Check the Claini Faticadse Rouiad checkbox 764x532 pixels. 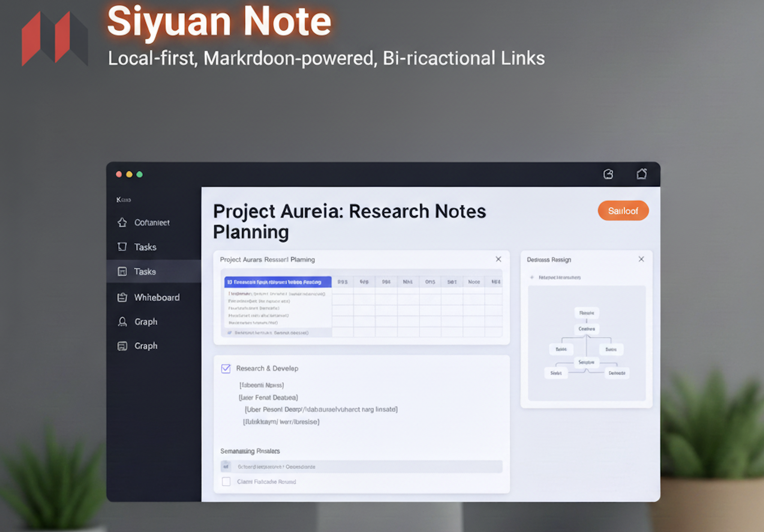pos(226,482)
